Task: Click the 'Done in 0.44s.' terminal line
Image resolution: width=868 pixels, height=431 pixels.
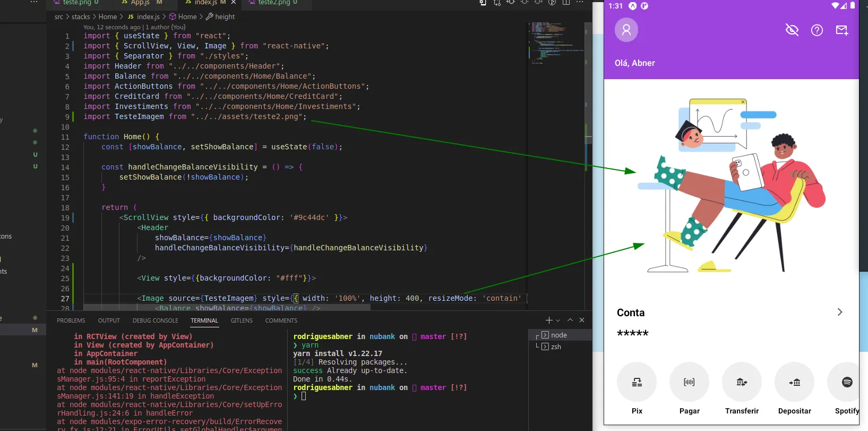Action: (322, 379)
